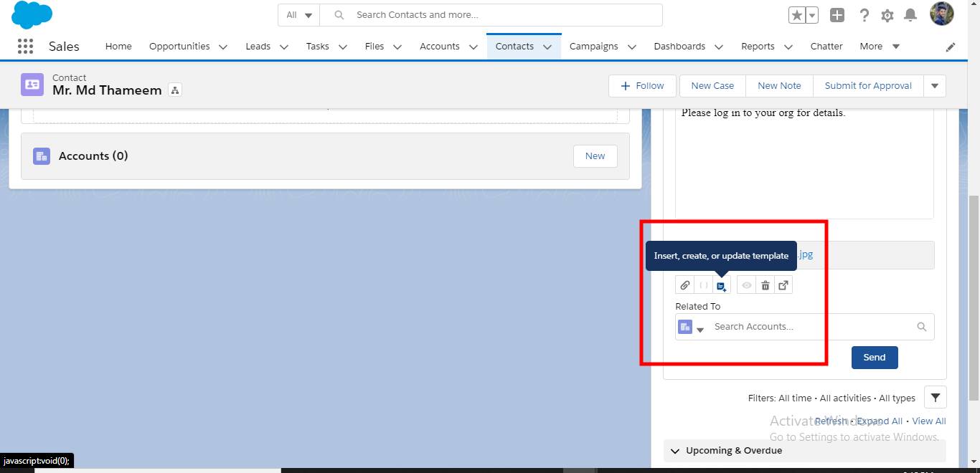Image resolution: width=980 pixels, height=473 pixels.
Task: Attach a file using the paperclip icon
Action: [684, 285]
